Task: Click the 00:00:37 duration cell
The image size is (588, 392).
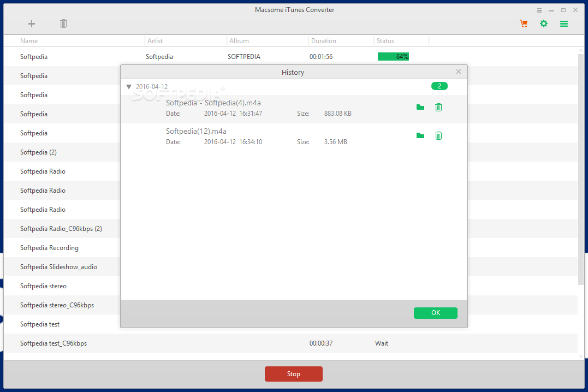Action: point(321,343)
